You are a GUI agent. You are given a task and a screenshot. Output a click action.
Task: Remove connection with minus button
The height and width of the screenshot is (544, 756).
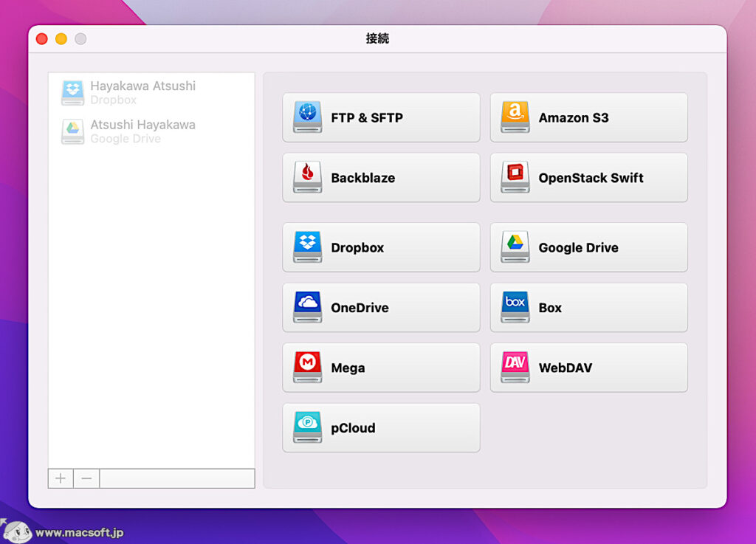(x=87, y=478)
